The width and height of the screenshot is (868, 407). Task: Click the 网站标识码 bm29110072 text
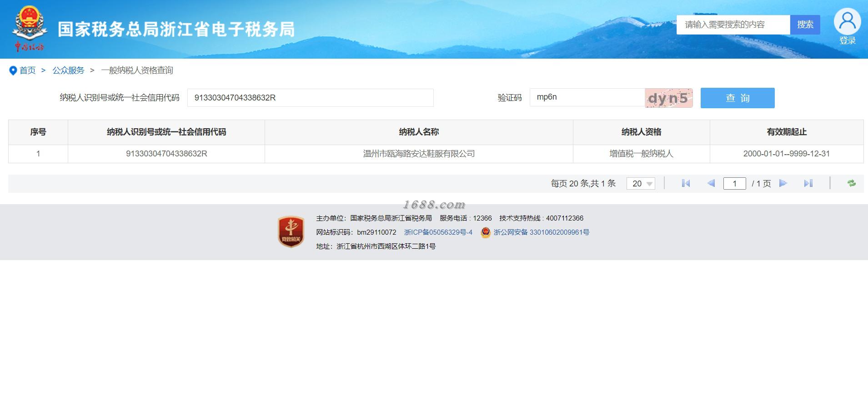[x=356, y=232]
